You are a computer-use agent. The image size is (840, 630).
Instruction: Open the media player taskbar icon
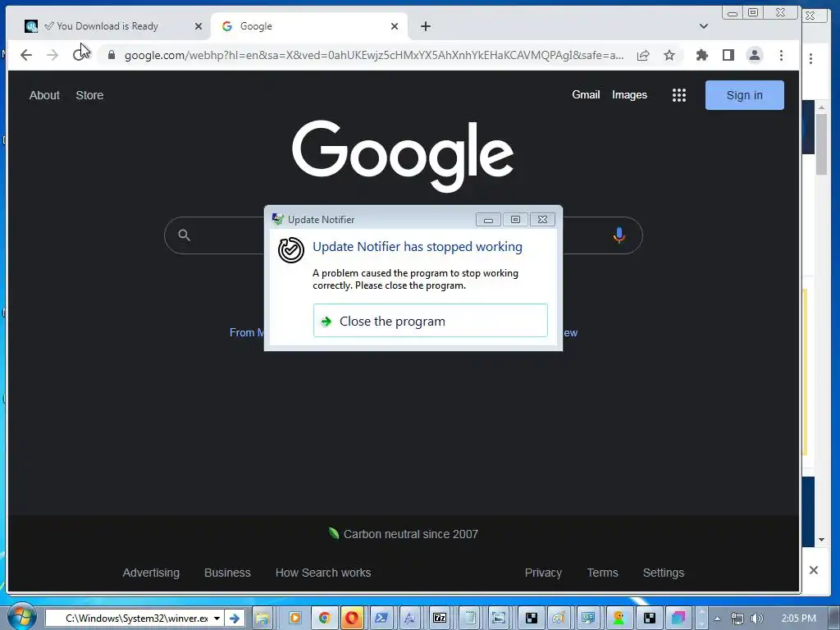(294, 618)
